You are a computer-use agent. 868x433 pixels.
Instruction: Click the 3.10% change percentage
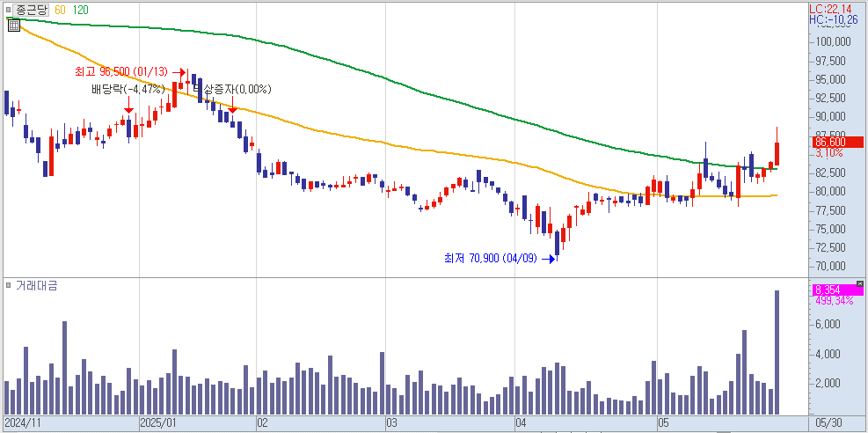[829, 152]
